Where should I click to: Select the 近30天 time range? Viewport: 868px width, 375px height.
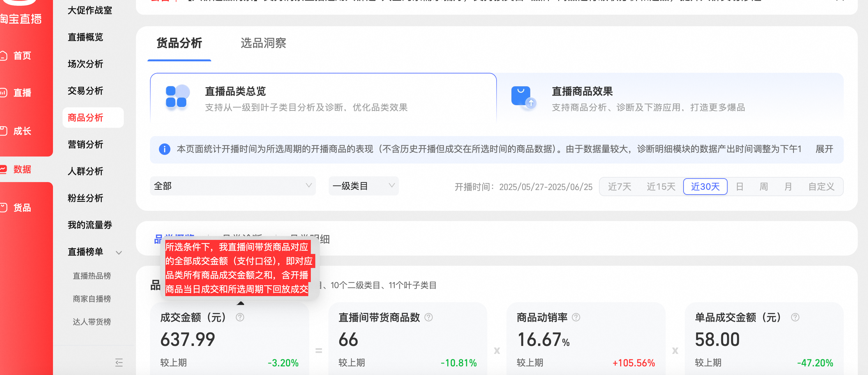pyautogui.click(x=705, y=187)
